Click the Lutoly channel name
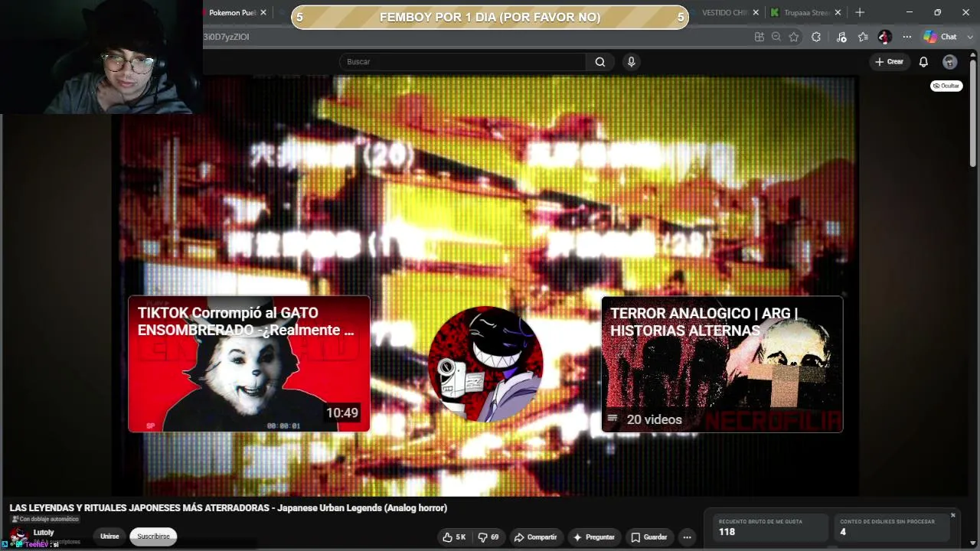980x551 pixels. click(44, 533)
